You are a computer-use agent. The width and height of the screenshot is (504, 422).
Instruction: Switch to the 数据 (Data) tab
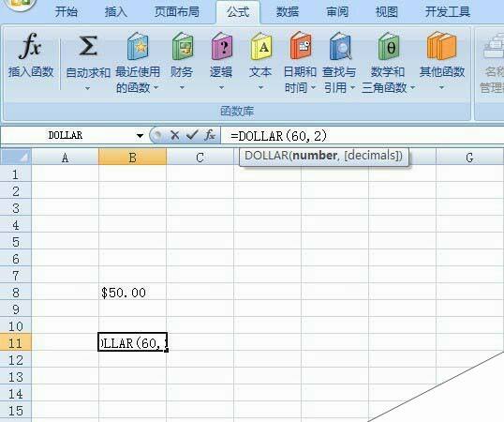click(x=288, y=12)
